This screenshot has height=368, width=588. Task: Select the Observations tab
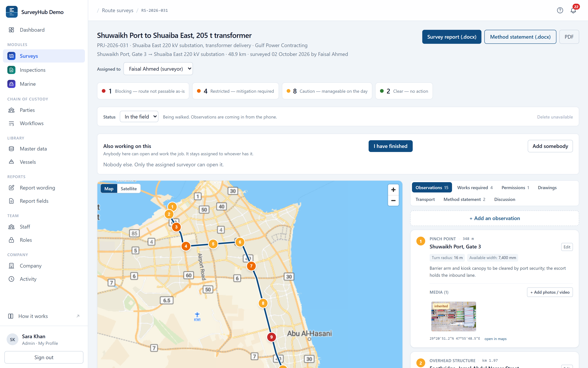pos(432,187)
